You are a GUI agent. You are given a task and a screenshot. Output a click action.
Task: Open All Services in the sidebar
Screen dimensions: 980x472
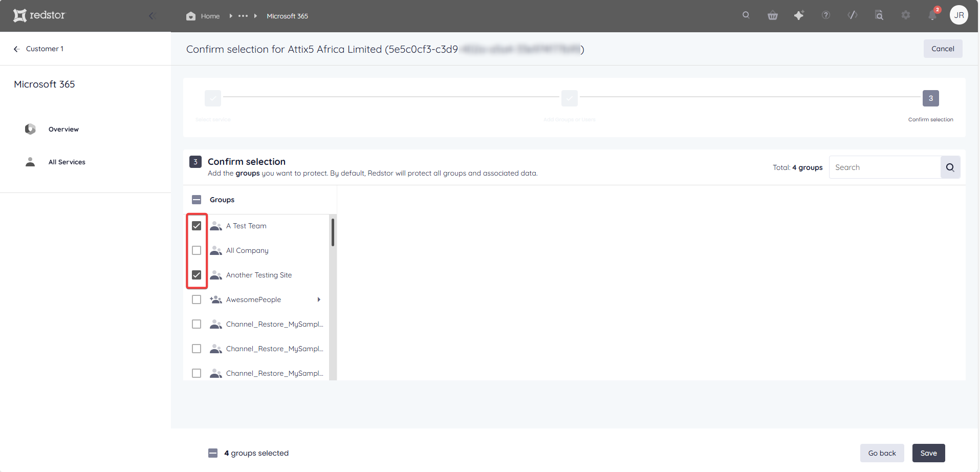tap(67, 162)
